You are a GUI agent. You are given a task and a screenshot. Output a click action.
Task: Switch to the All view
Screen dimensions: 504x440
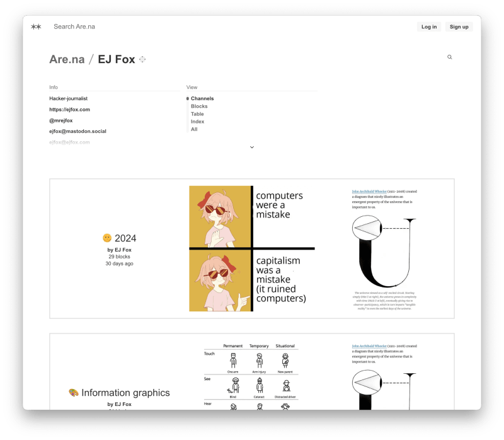click(x=194, y=129)
